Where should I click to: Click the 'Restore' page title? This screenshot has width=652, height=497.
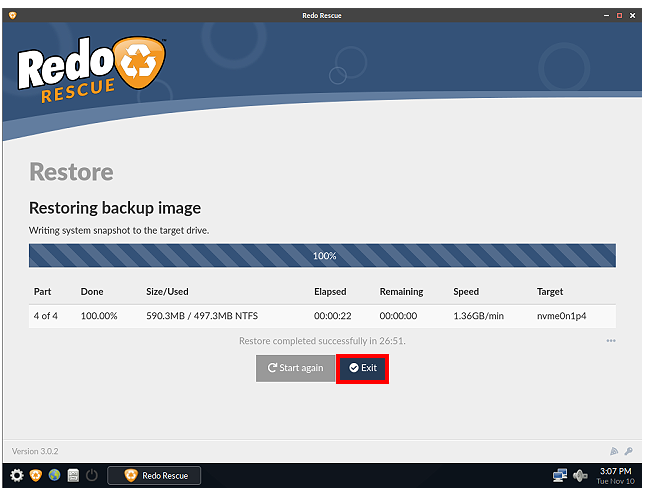pos(72,174)
